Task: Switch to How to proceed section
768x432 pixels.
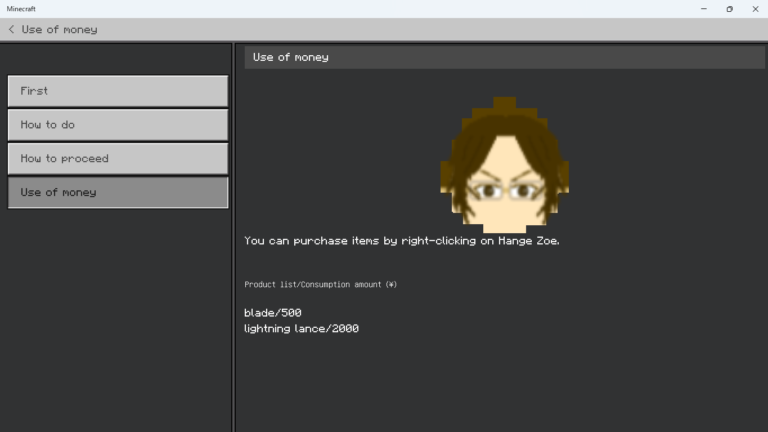Action: [x=117, y=158]
